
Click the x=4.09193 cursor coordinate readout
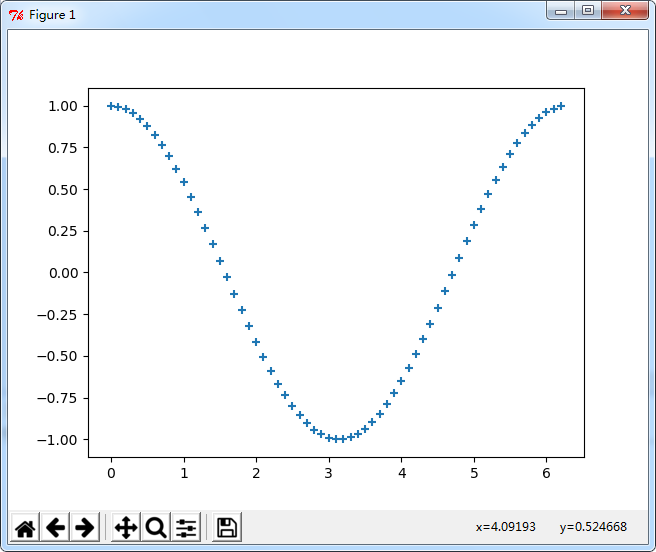point(505,526)
